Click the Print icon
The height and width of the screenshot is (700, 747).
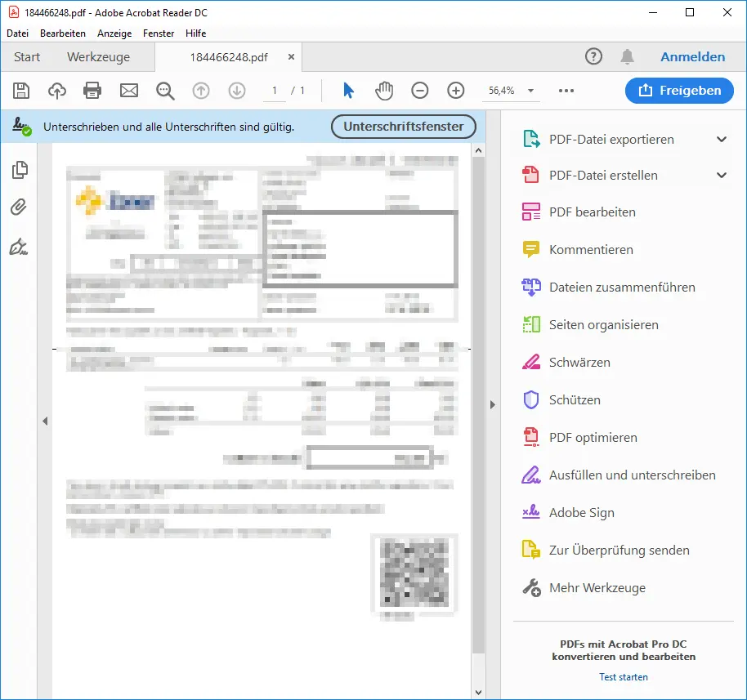point(92,91)
